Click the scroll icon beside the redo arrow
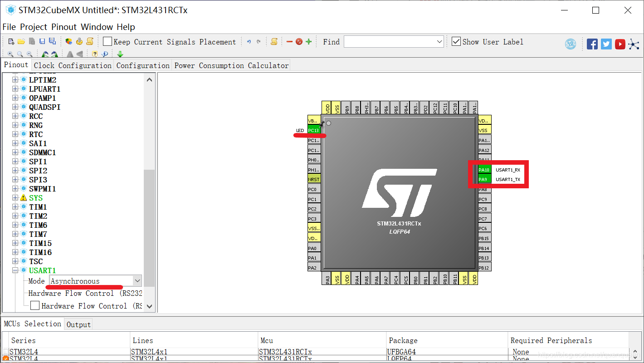 coord(274,42)
